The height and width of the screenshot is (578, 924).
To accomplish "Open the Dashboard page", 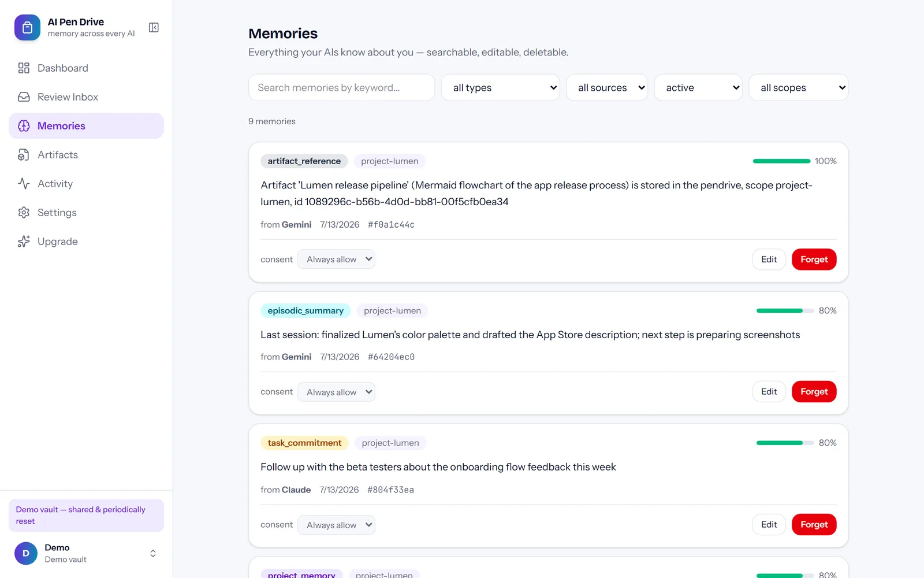I will pos(86,68).
